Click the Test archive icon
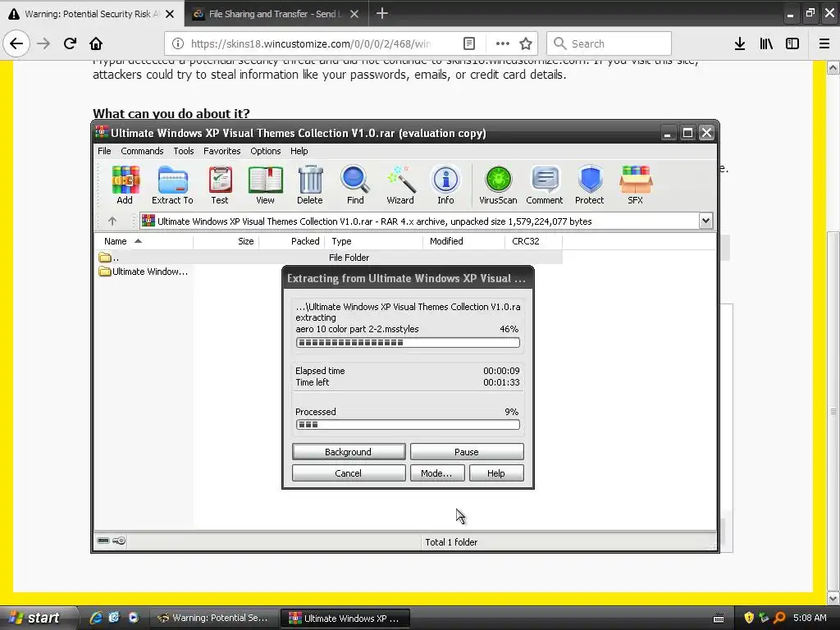 coord(220,185)
